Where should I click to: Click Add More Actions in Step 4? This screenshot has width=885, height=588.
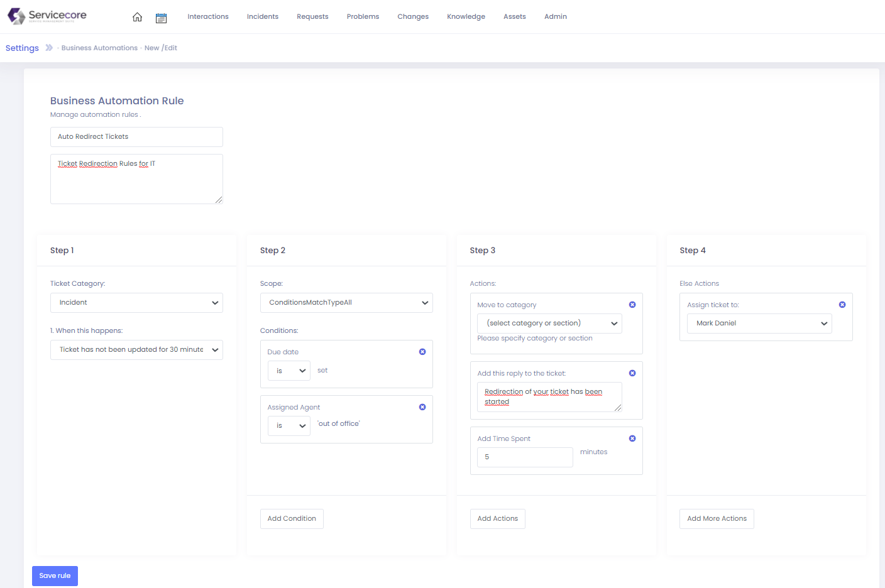pyautogui.click(x=716, y=518)
